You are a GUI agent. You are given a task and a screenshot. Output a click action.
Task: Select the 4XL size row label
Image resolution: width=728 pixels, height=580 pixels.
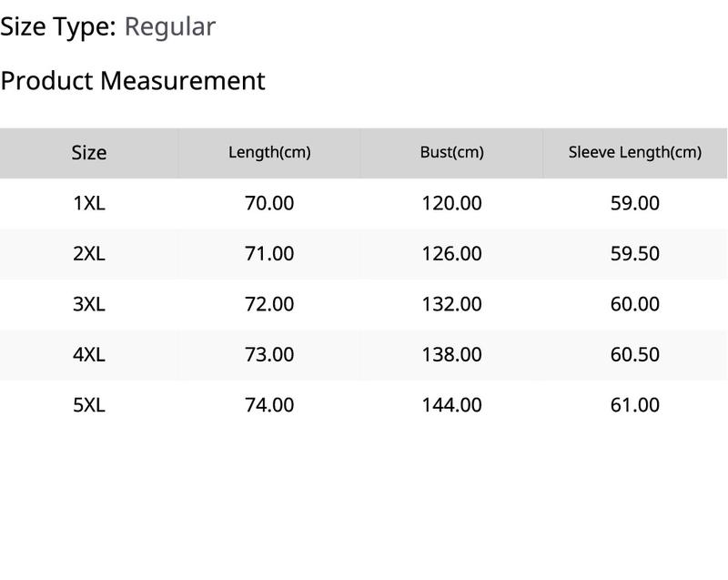pos(89,355)
